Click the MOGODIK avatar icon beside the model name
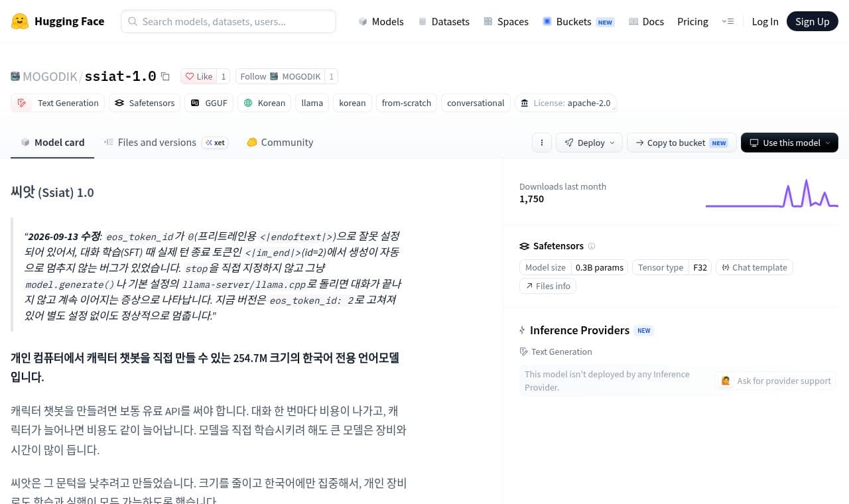The width and height of the screenshot is (849, 504). pos(15,76)
